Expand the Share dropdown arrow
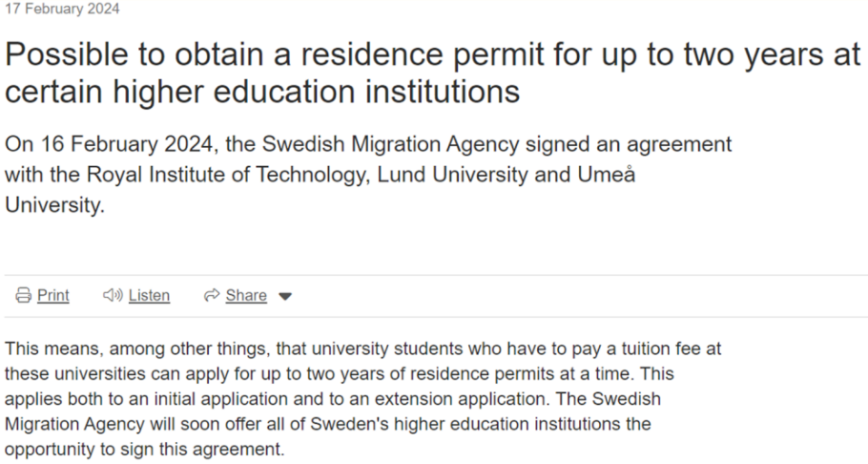The width and height of the screenshot is (868, 464). click(285, 297)
